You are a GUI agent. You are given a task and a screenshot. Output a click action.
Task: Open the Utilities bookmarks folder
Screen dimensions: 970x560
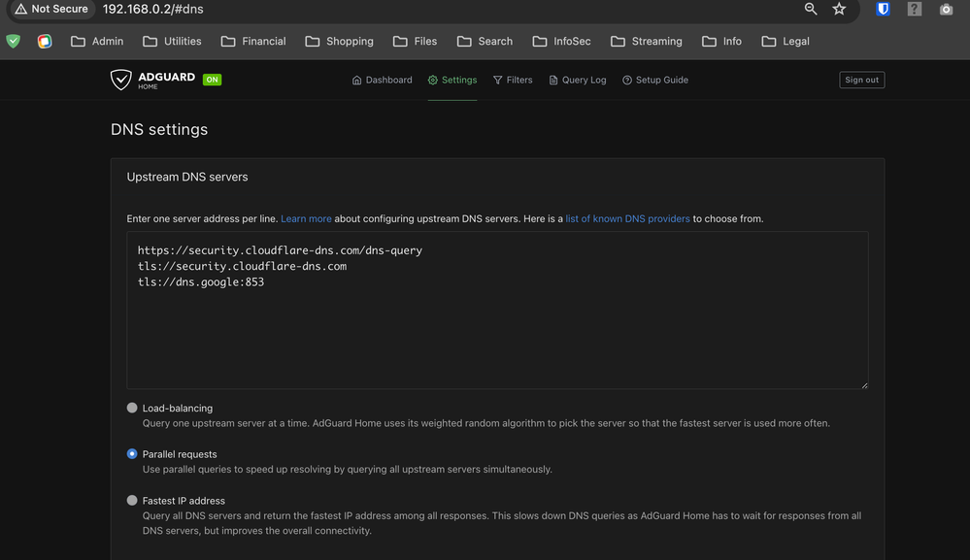172,42
